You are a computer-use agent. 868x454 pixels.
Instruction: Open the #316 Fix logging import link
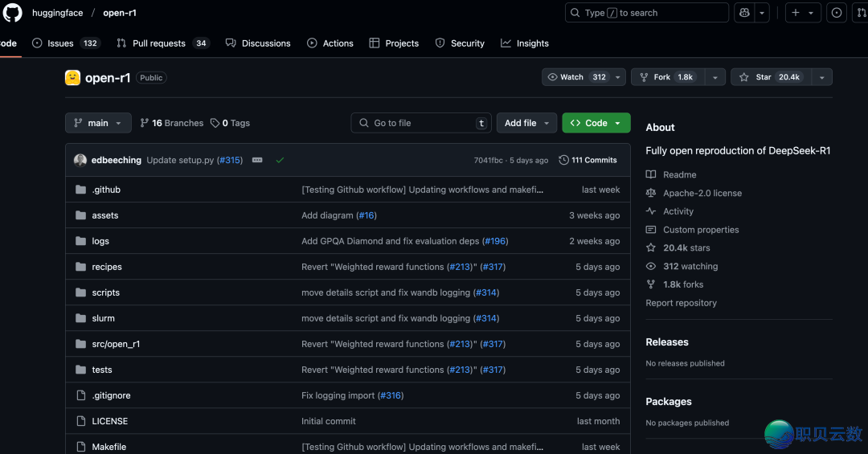click(x=391, y=395)
